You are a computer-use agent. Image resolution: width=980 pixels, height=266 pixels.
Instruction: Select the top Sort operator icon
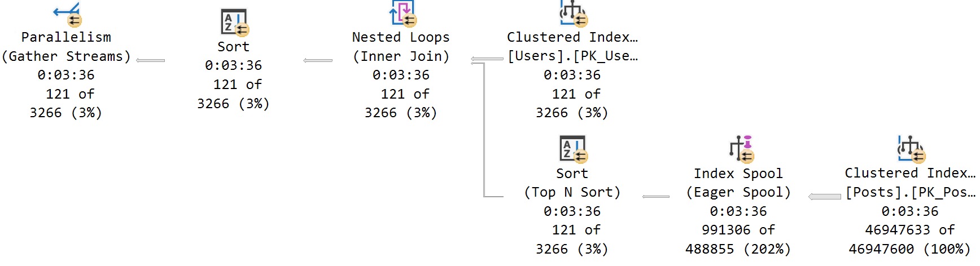[x=234, y=23]
